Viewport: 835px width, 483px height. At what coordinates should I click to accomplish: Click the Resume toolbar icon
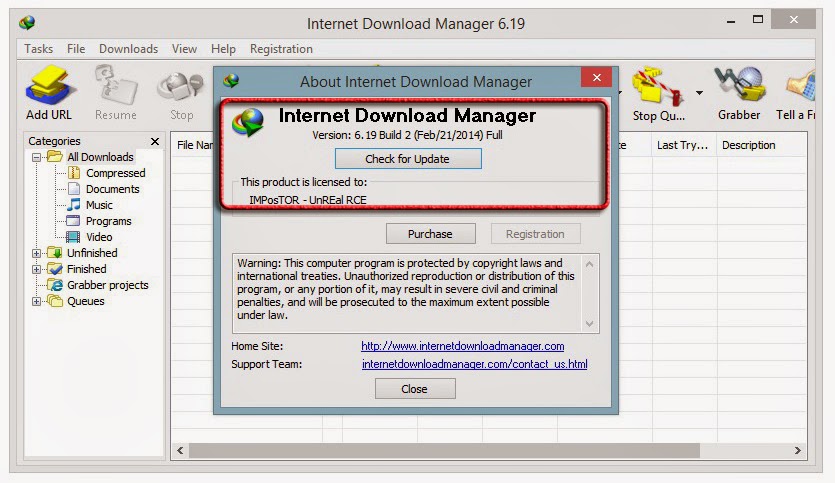(116, 84)
